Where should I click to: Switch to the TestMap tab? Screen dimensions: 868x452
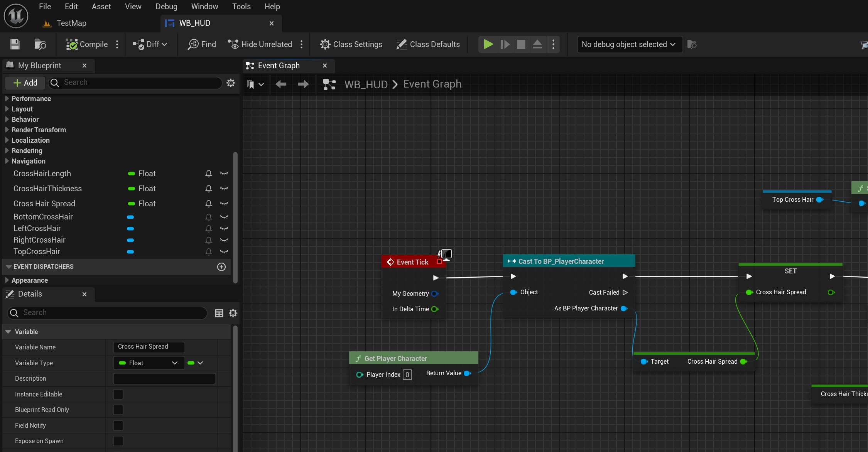[71, 23]
